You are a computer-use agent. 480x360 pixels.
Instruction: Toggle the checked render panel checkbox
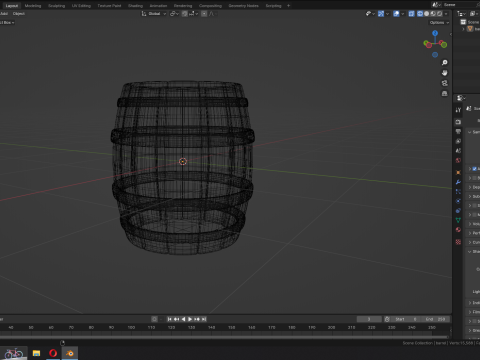point(474,169)
